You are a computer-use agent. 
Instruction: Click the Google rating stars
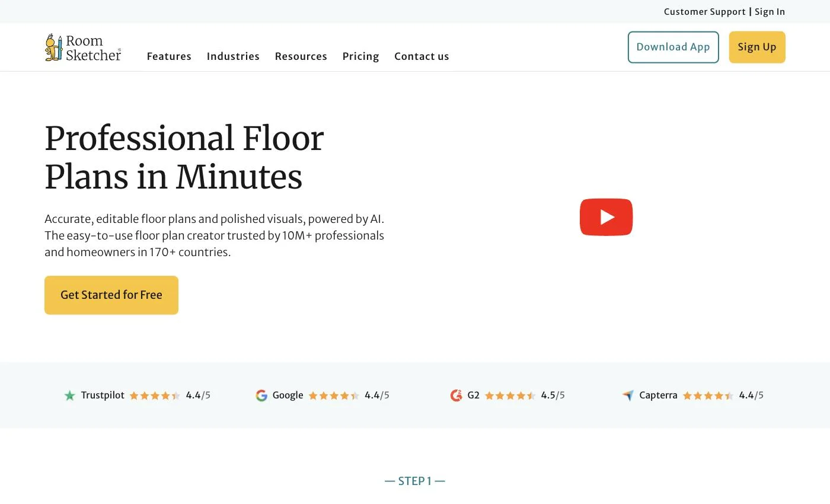click(x=334, y=395)
